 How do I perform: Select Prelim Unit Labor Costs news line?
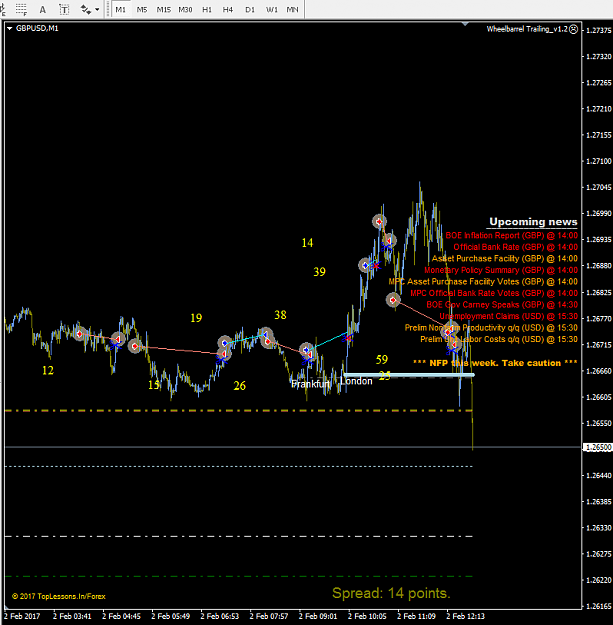pos(499,339)
